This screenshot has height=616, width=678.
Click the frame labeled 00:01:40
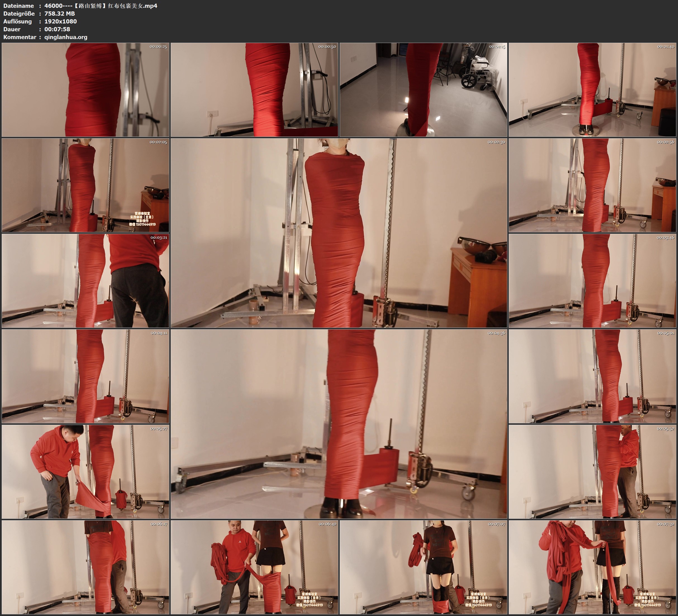point(592,89)
